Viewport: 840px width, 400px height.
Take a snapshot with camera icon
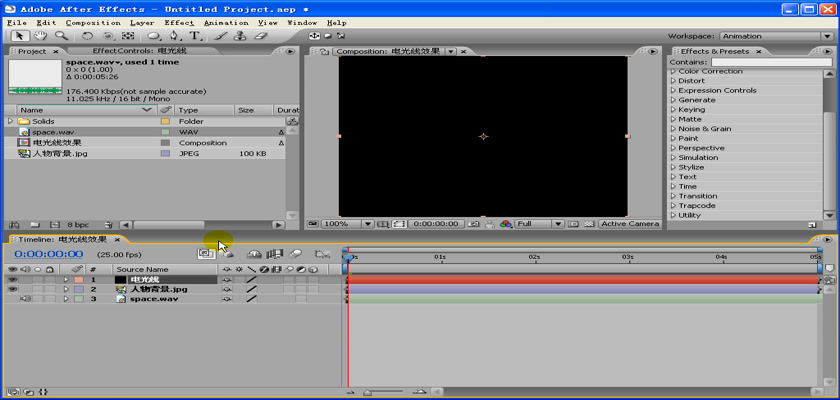pos(473,224)
